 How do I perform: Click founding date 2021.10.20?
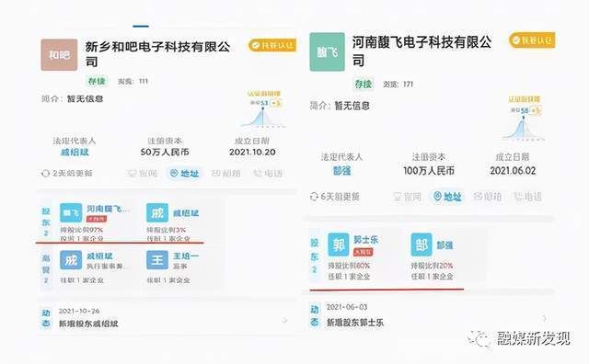252,152
